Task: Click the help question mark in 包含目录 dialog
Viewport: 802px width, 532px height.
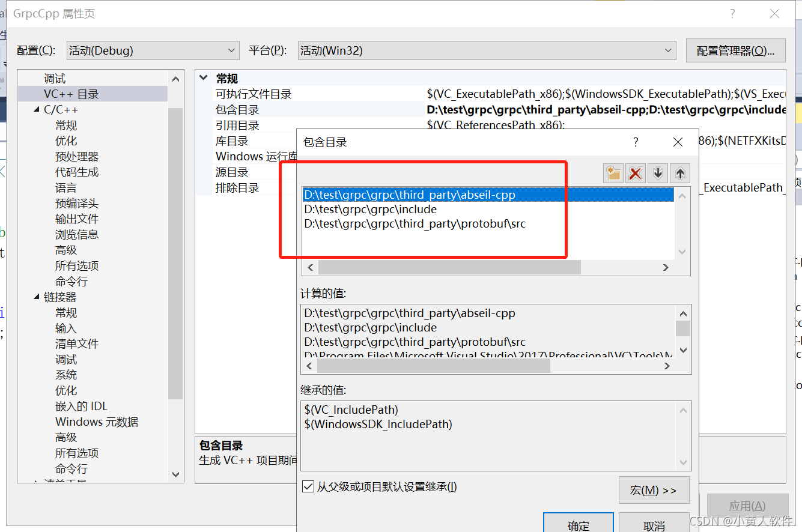Action: (x=635, y=142)
